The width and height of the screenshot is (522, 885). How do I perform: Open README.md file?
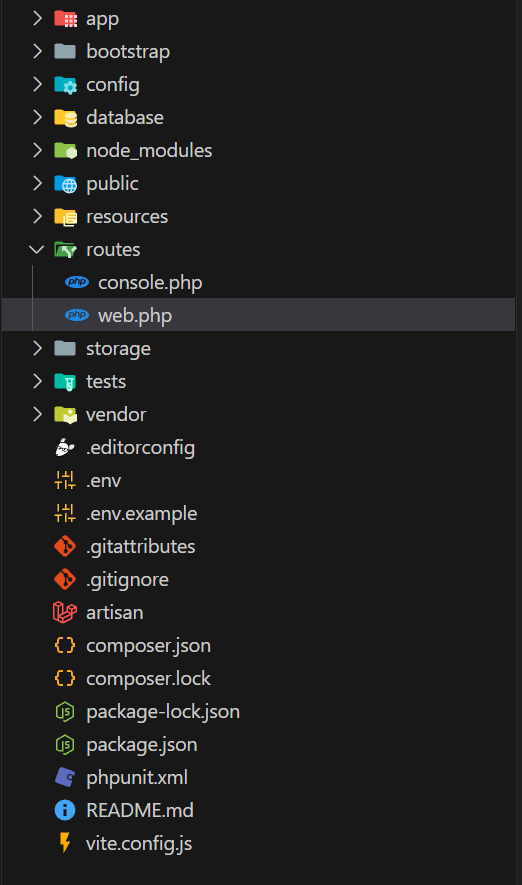140,810
